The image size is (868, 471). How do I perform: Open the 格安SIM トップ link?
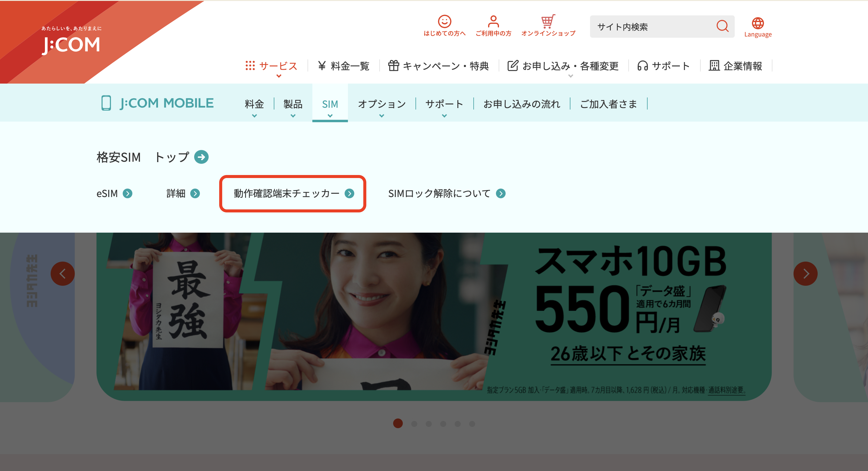click(153, 157)
